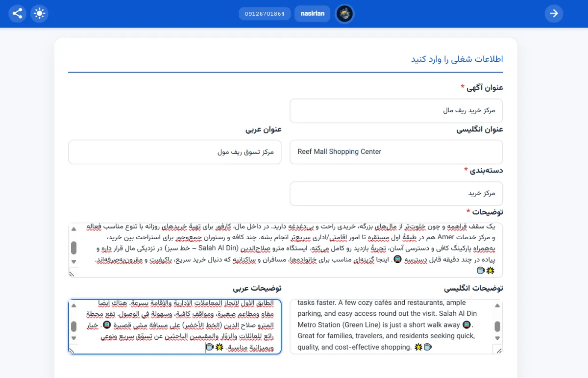Click heading اطلاعات شغلی را وارد کنید
The image size is (588, 378).
pos(457,59)
